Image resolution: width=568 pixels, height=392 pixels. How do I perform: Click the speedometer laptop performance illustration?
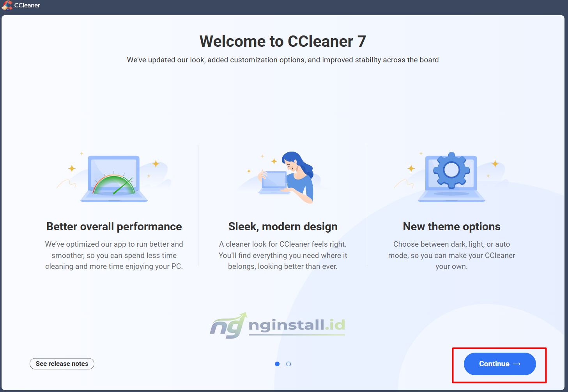[x=114, y=178]
